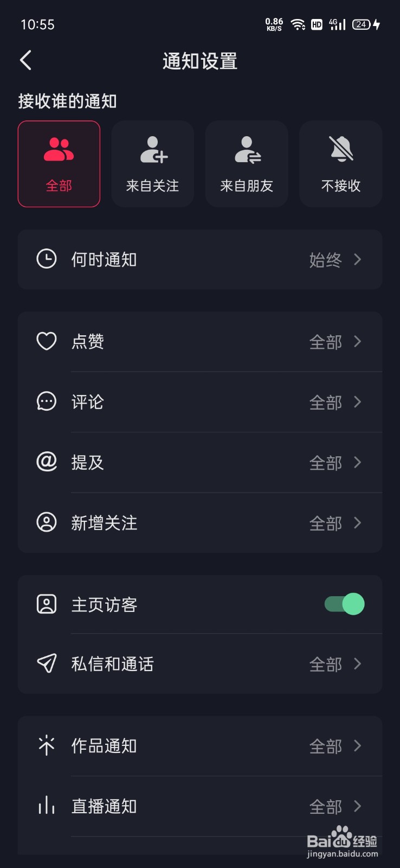Viewport: 400px width, 868px height.
Task: Expand the 何时通知 chevron showing 始终
Action: [357, 259]
